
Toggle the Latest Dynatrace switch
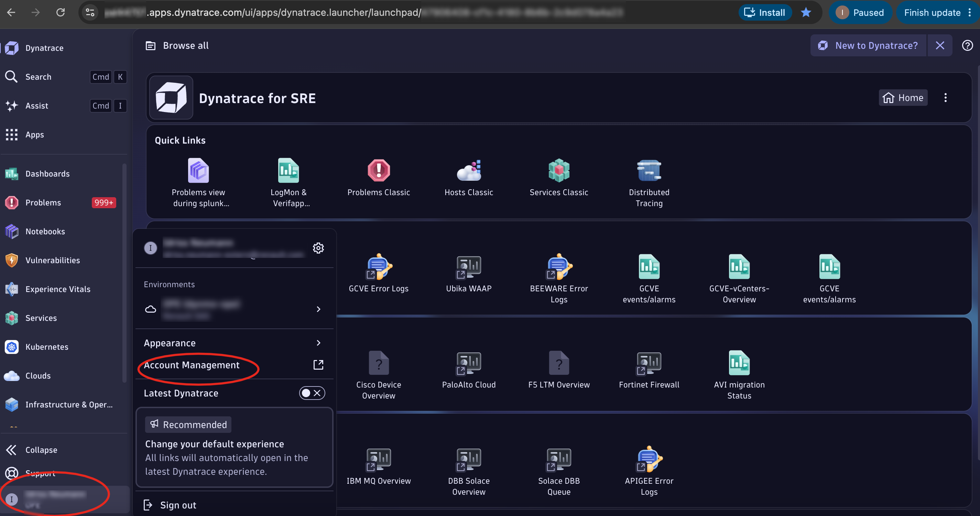pyautogui.click(x=312, y=393)
